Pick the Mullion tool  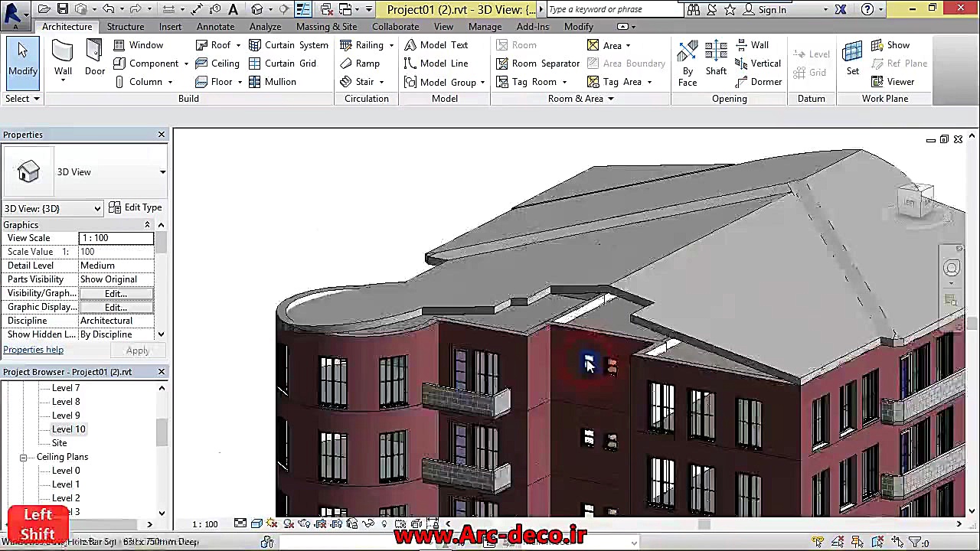273,82
